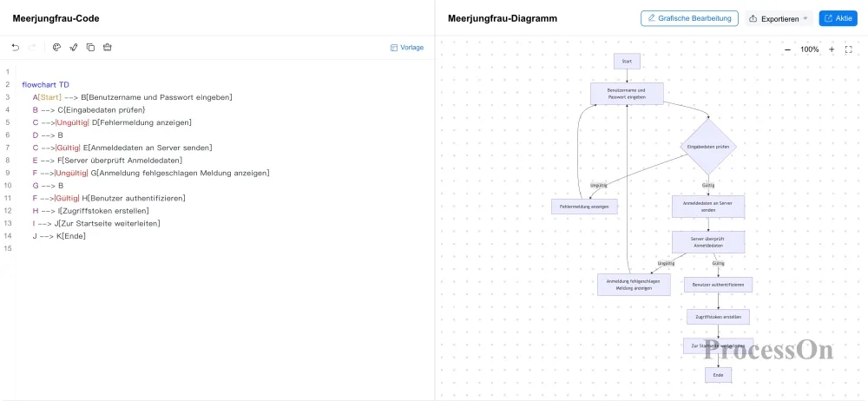
Task: Select the Zugriffstoken erstellen node
Action: pos(718,317)
